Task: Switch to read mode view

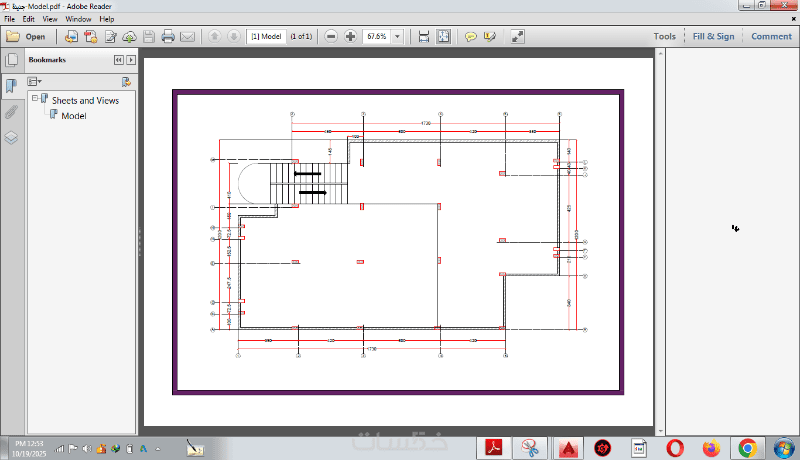Action: coord(517,37)
